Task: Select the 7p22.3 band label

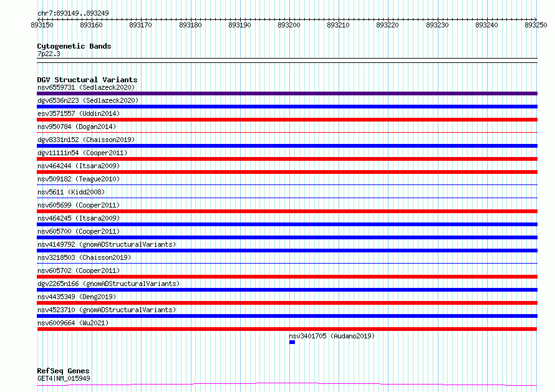Action: [49, 54]
